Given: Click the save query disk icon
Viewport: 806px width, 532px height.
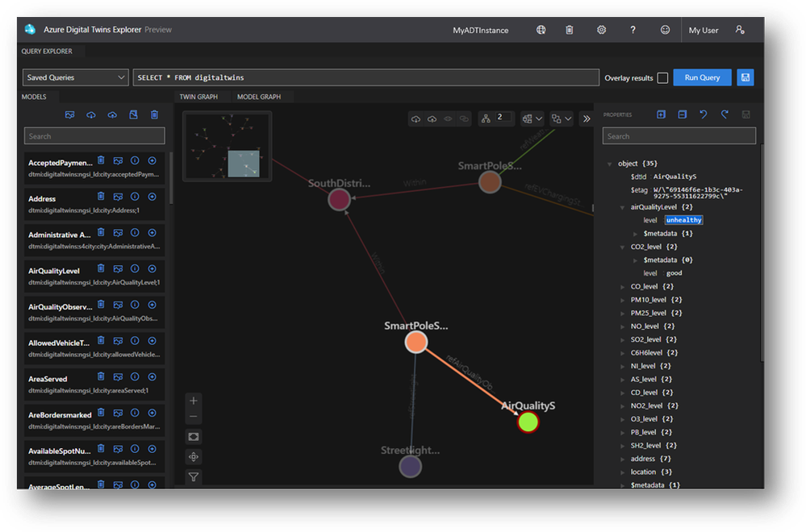Looking at the screenshot, I should pos(745,77).
